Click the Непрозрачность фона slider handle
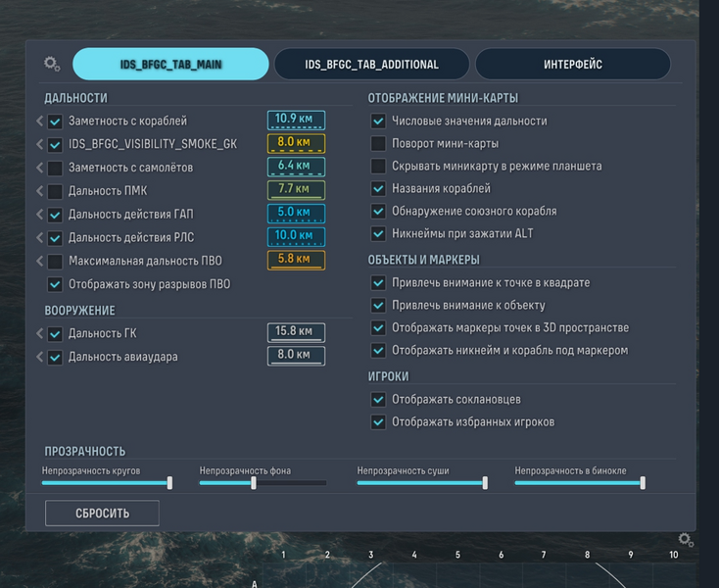 pyautogui.click(x=254, y=482)
